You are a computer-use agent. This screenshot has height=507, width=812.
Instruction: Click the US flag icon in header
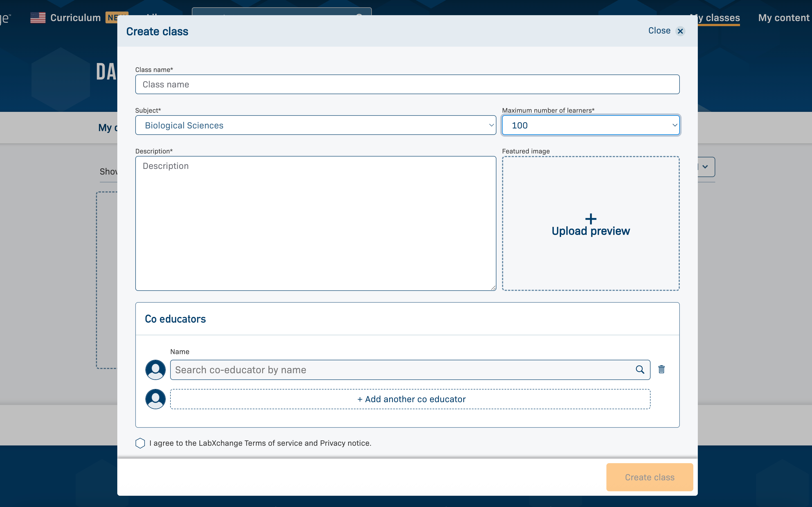tap(38, 18)
